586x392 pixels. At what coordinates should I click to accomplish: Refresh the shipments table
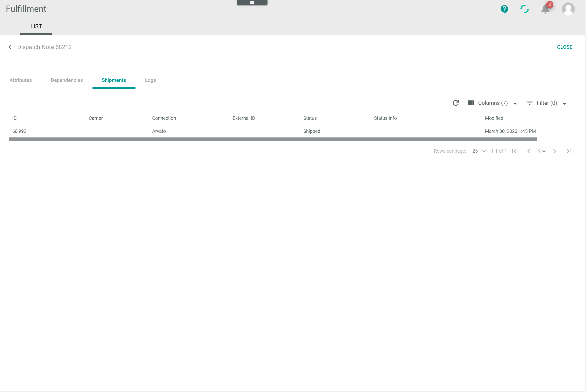point(456,103)
